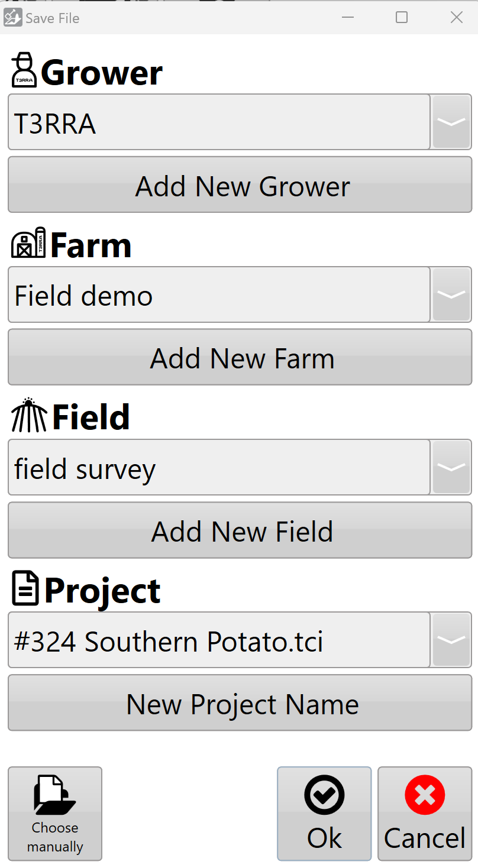Expand the Grower dropdown arrow
The image size is (478, 868).
(x=451, y=122)
